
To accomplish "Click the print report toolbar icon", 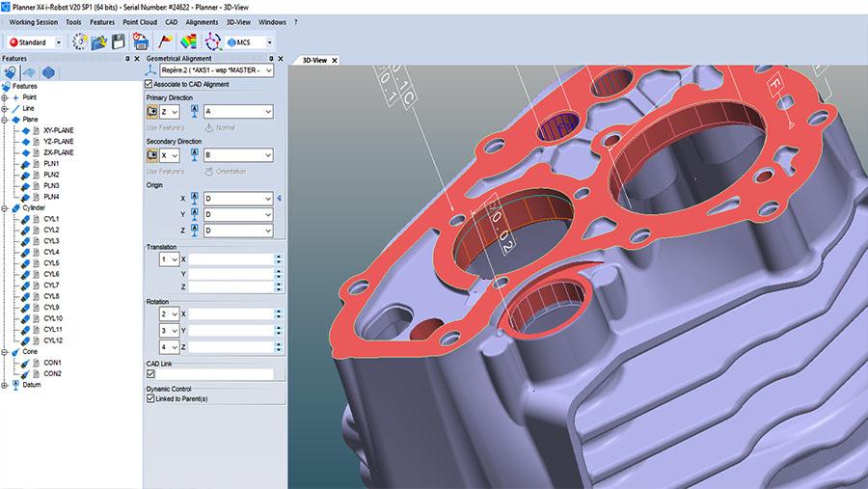I will (141, 42).
